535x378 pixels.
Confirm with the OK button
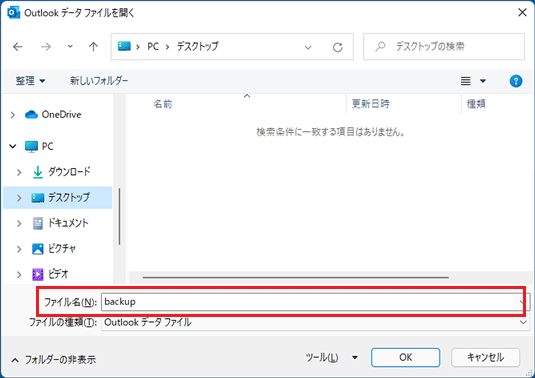pos(405,358)
